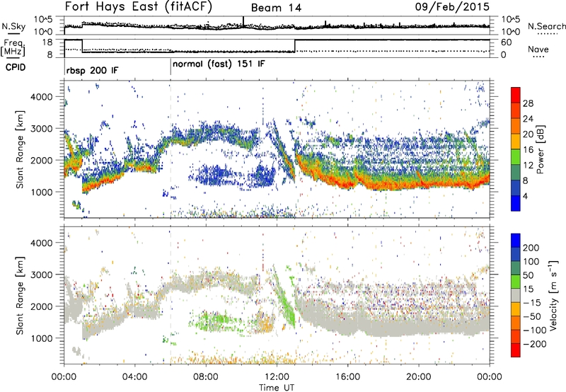
Task: Click the '18' frequency axis tick
Action: [47, 42]
